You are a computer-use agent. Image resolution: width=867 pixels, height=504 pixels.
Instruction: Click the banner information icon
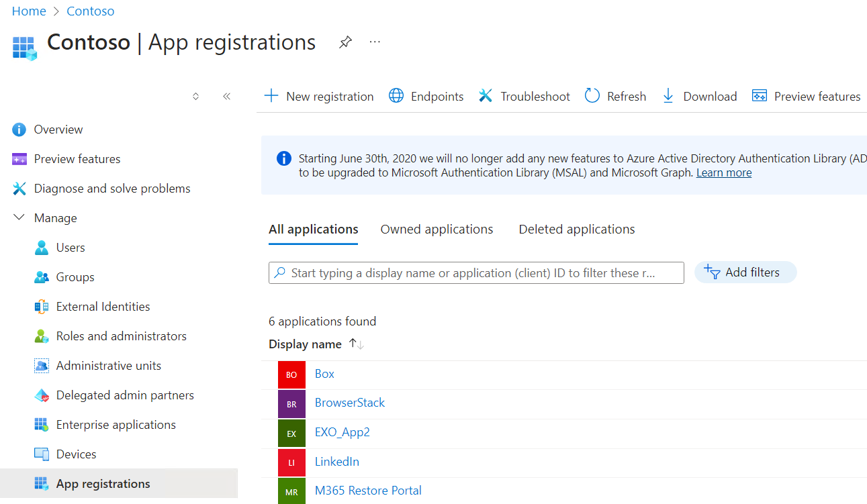(x=284, y=158)
